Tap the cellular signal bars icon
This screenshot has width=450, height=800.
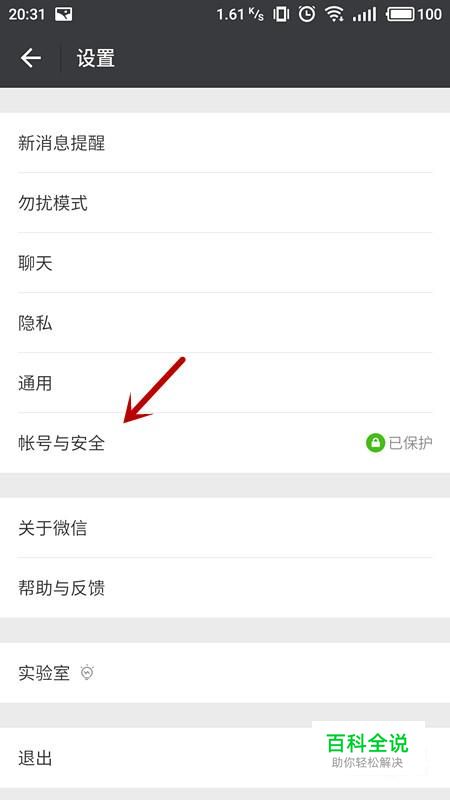point(364,14)
